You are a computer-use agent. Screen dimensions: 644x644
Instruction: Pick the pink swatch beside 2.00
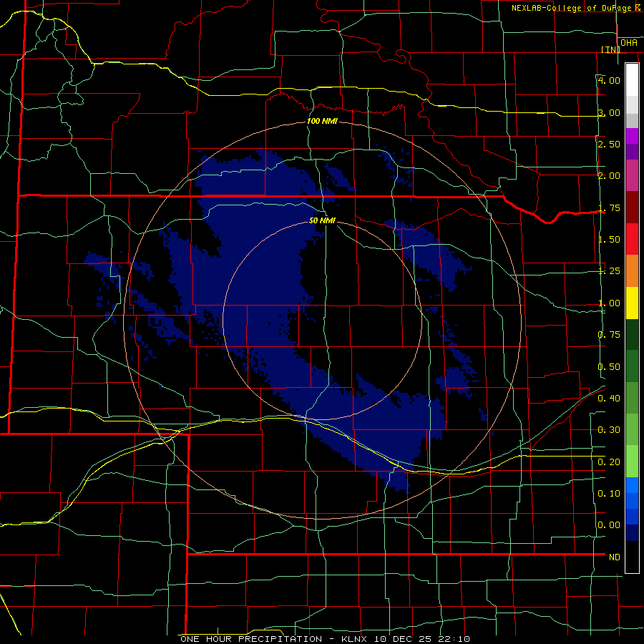632,176
